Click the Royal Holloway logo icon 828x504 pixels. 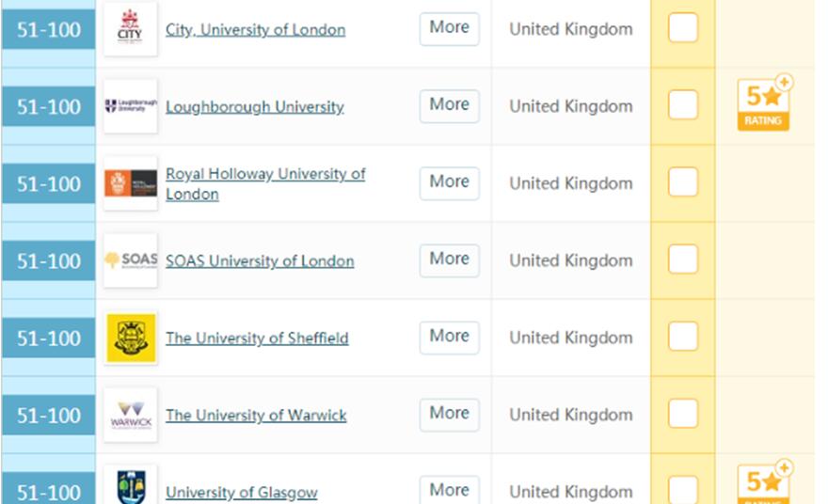pyautogui.click(x=130, y=183)
